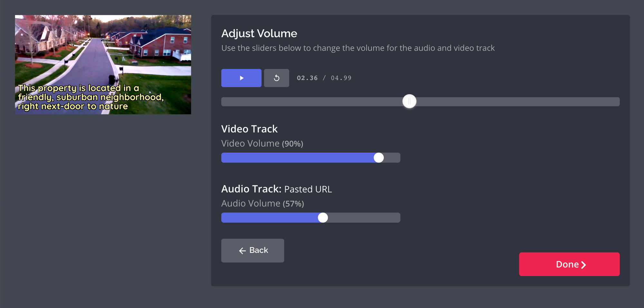Click the restart playback icon button
Image resolution: width=644 pixels, height=308 pixels.
click(276, 78)
